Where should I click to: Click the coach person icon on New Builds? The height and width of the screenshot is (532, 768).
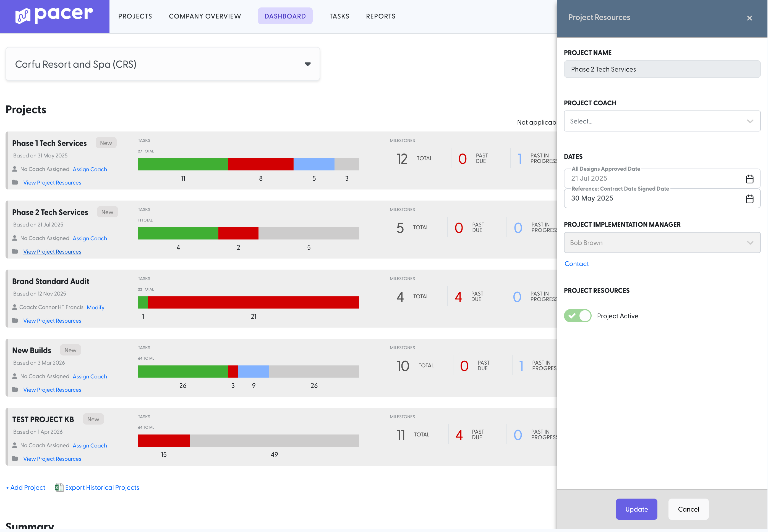tap(15, 376)
